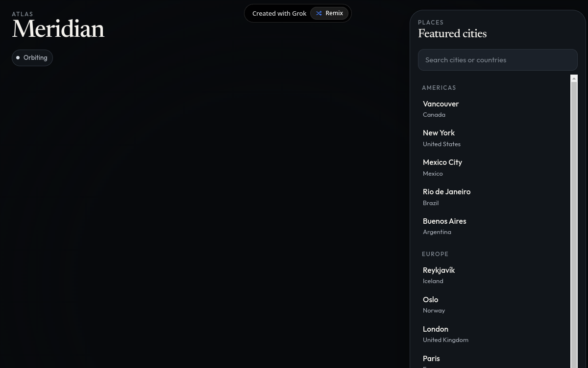Image resolution: width=588 pixels, height=368 pixels.
Task: Click the Meridian title heading
Action: [x=58, y=29]
